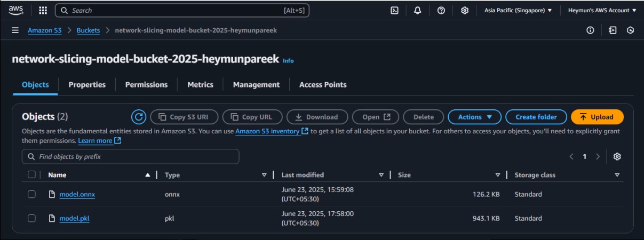Focus the Find objects by prefix field
644x240 pixels.
(x=131, y=156)
